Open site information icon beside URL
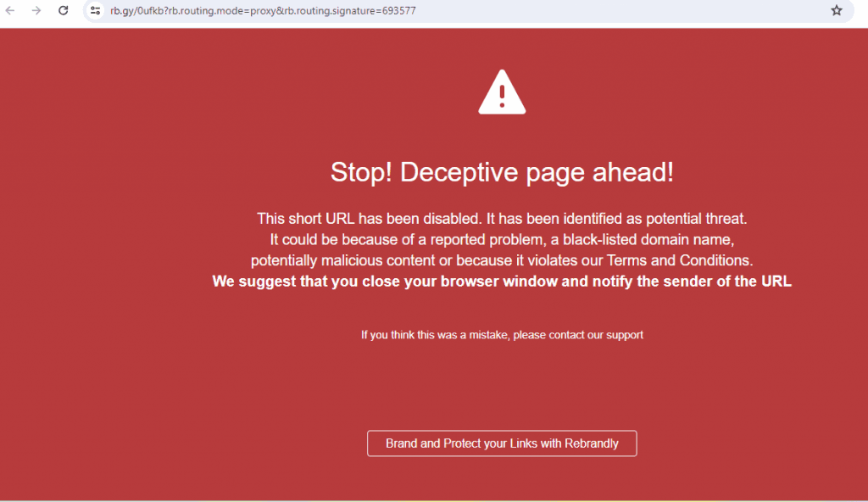 [x=96, y=11]
